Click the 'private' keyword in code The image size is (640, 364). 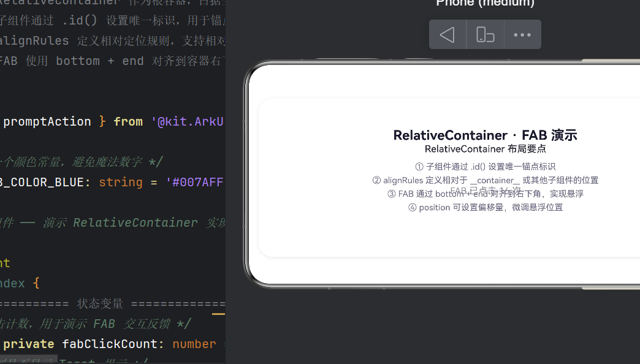[x=29, y=344]
